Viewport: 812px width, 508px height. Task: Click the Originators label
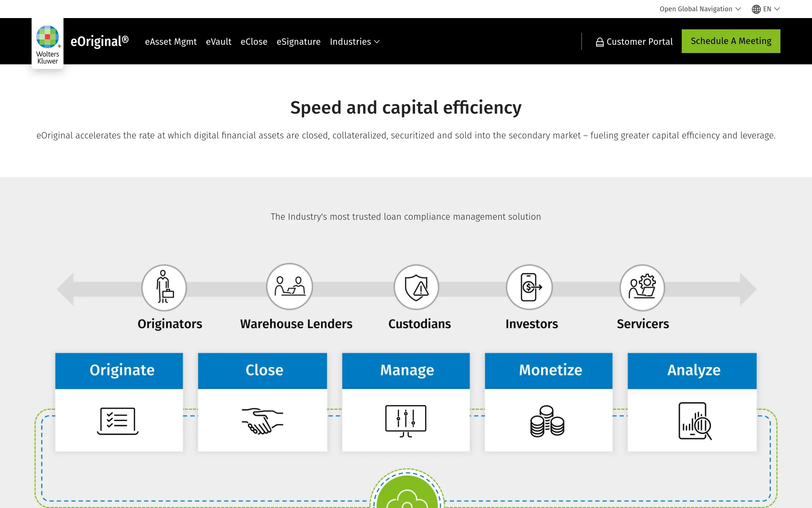170,324
